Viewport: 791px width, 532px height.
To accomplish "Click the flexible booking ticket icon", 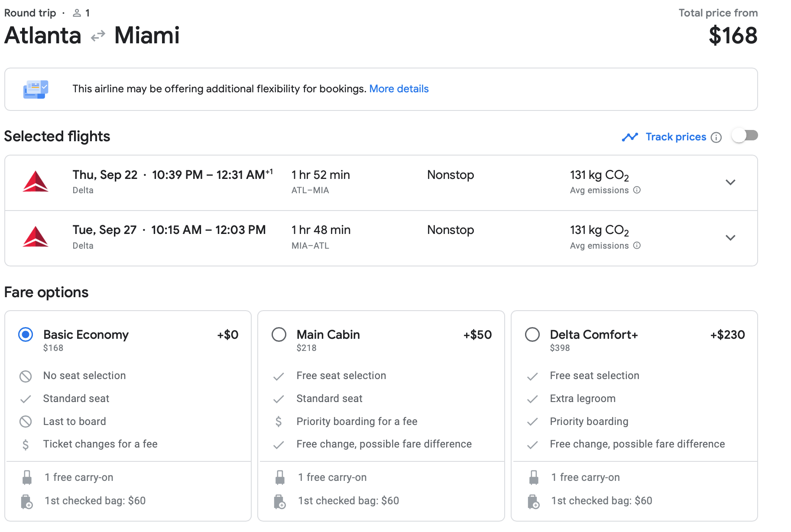I will [x=36, y=89].
